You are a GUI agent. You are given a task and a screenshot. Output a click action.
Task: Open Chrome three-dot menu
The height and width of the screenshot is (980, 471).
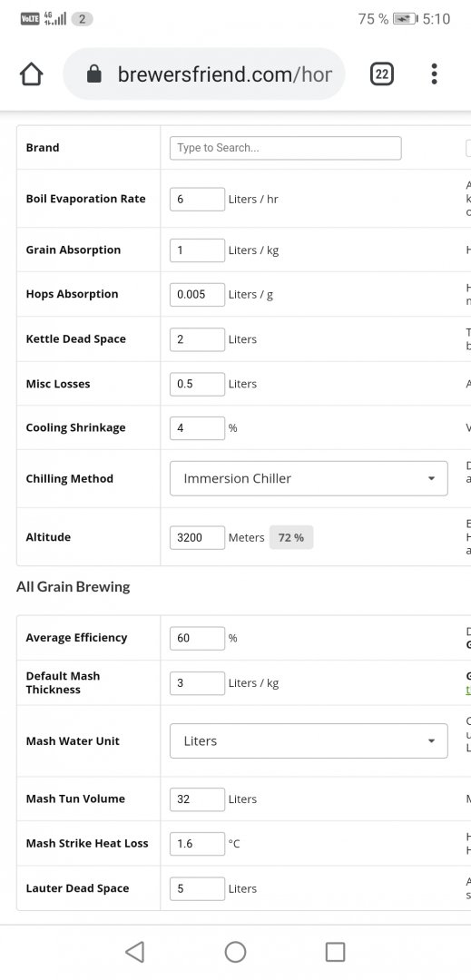pos(434,73)
